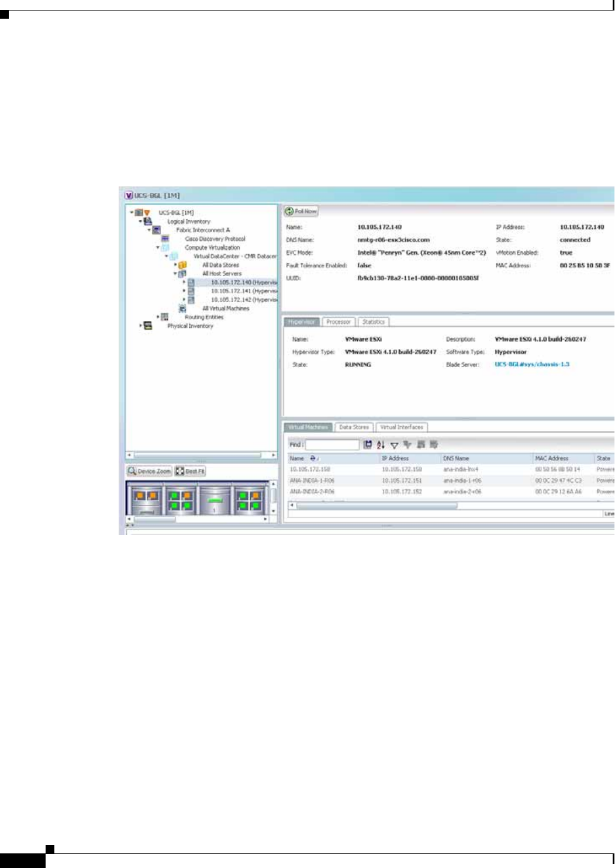Image resolution: width=615 pixels, height=868 pixels.
Task: Select the ANA-INDIA-2-R06 table row
Action: [x=451, y=492]
